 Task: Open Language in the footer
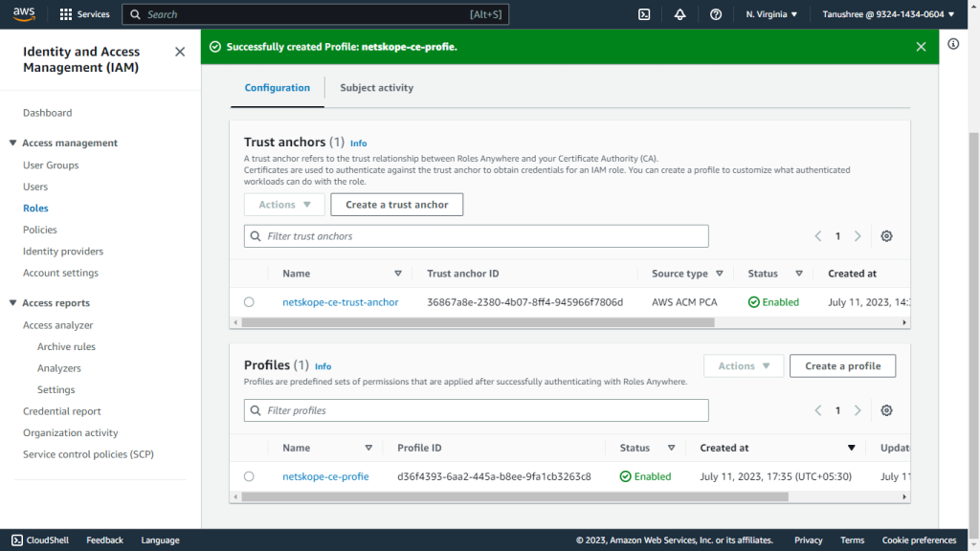tap(160, 540)
